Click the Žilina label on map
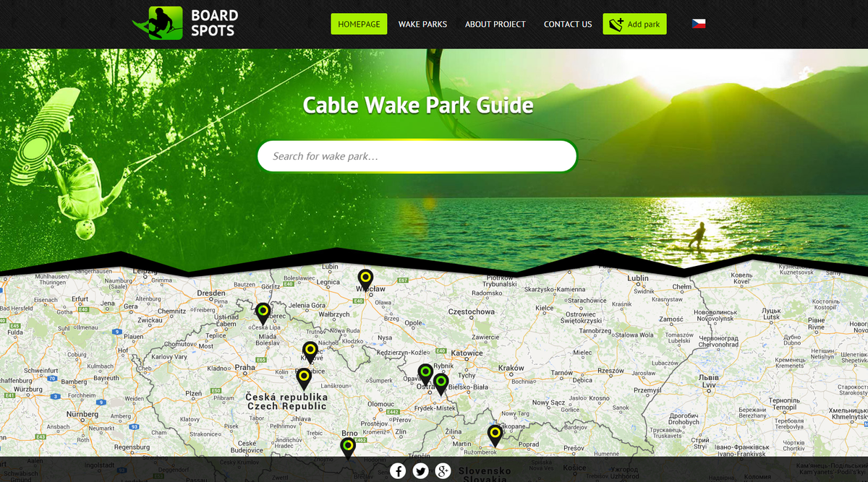Screen dimensions: 868x482 (454, 431)
